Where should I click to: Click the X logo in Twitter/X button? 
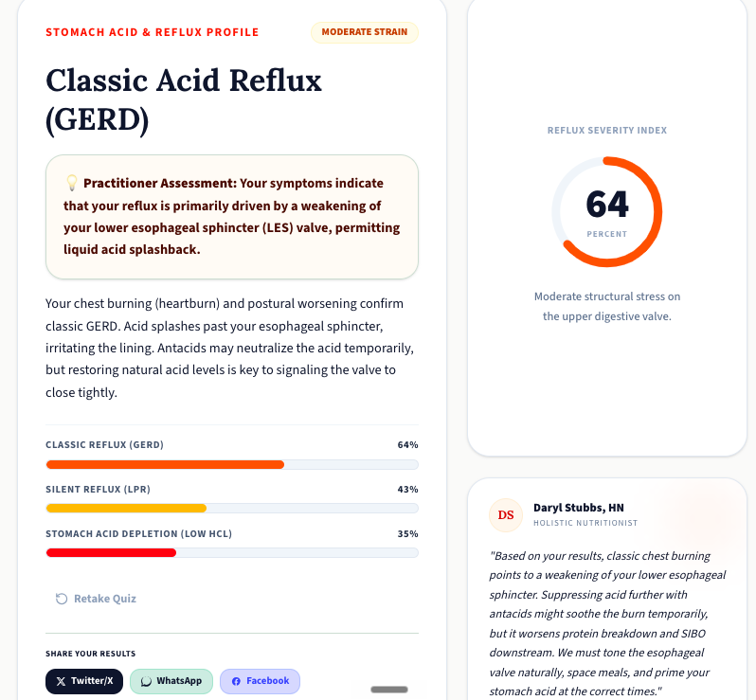pos(61,681)
